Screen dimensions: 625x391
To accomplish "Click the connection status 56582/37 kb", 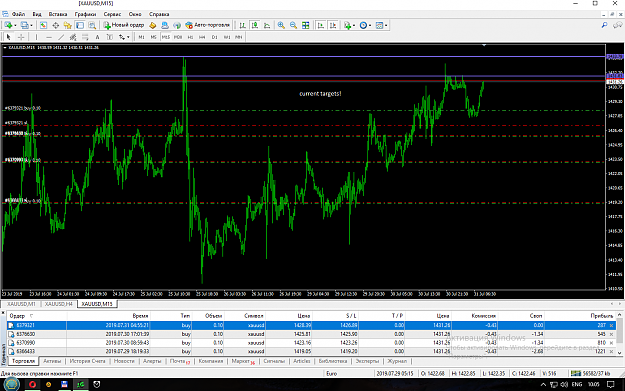I will 590,373.
